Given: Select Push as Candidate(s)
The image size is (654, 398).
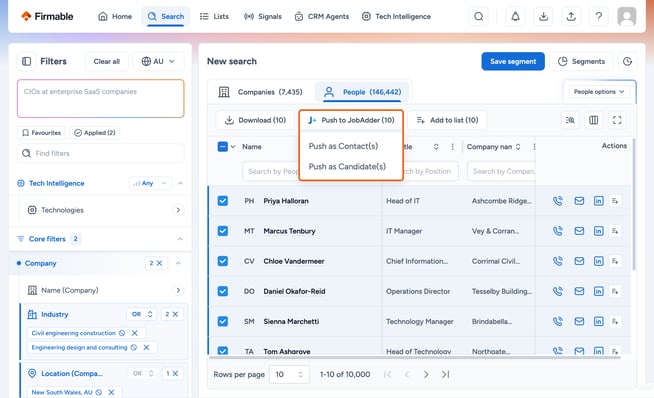Looking at the screenshot, I should pos(347,166).
